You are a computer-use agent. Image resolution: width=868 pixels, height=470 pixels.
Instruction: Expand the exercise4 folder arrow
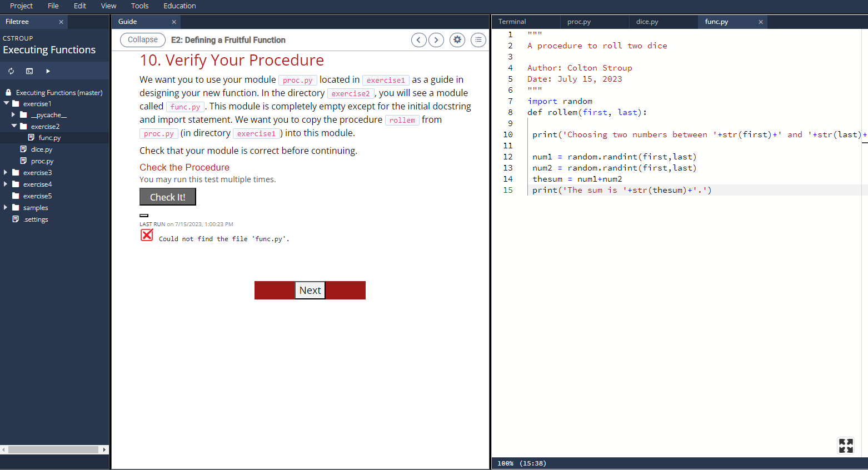(6, 184)
